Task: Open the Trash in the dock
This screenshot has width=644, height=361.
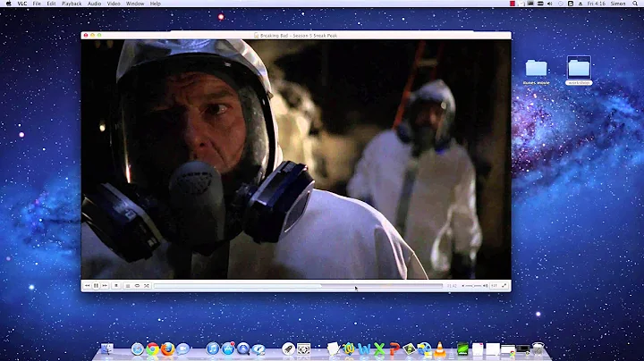Action: [538, 349]
